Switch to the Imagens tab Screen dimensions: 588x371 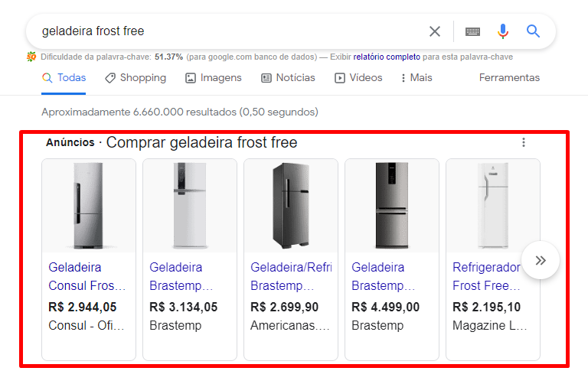[x=213, y=78]
